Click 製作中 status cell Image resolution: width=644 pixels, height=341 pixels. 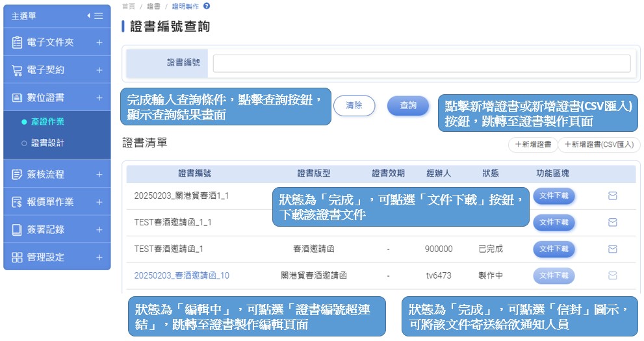(x=491, y=275)
